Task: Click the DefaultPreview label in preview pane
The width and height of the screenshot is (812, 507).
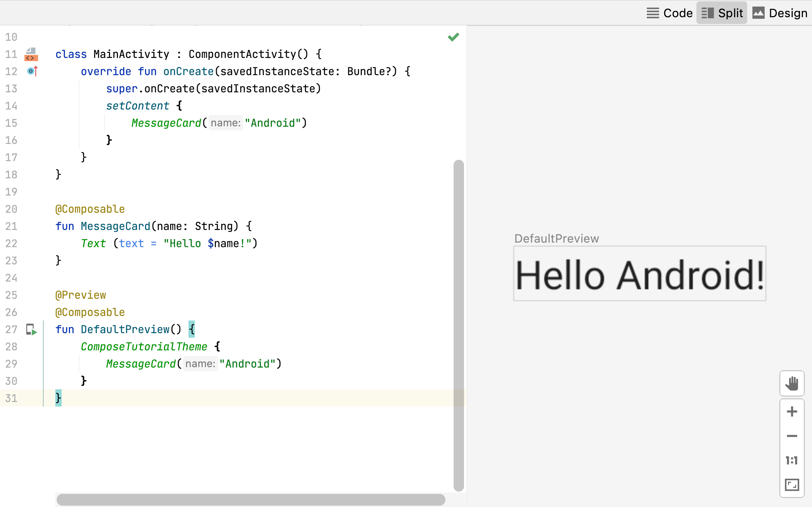Action: pos(556,238)
